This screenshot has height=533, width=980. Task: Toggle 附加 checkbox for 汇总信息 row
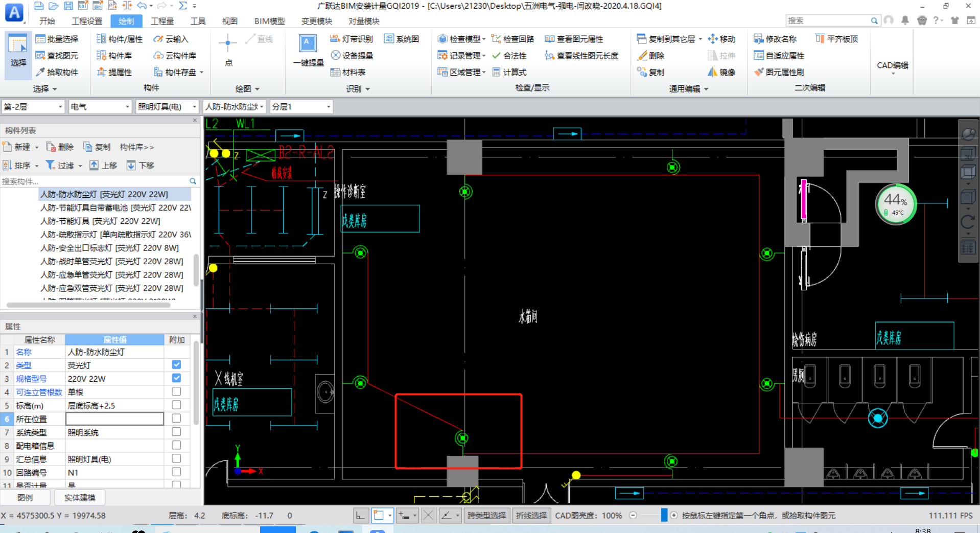point(176,458)
